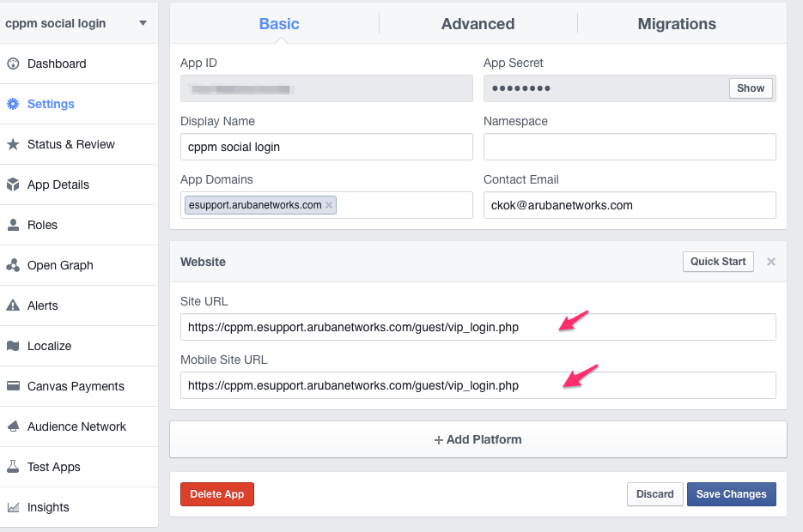Click the empty Namespace field
Screen dimensions: 803x532
pos(630,147)
